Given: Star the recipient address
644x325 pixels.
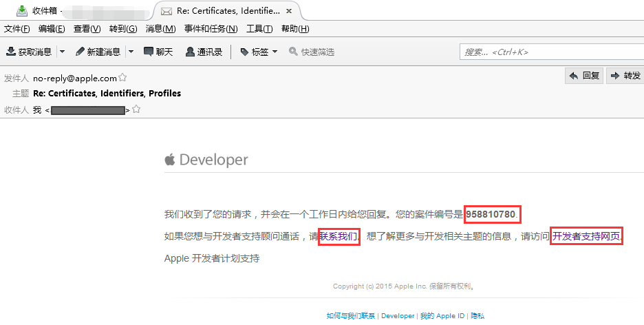Looking at the screenshot, I should click(x=136, y=109).
